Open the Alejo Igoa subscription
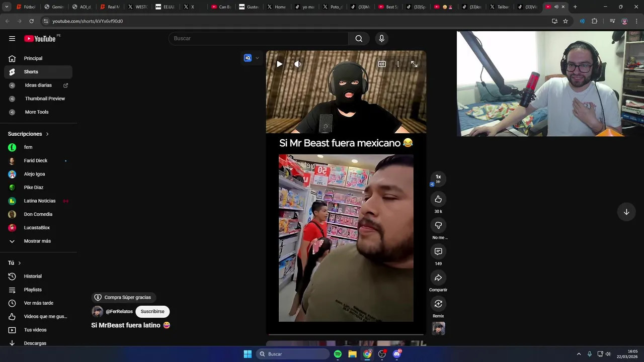 pos(38,174)
